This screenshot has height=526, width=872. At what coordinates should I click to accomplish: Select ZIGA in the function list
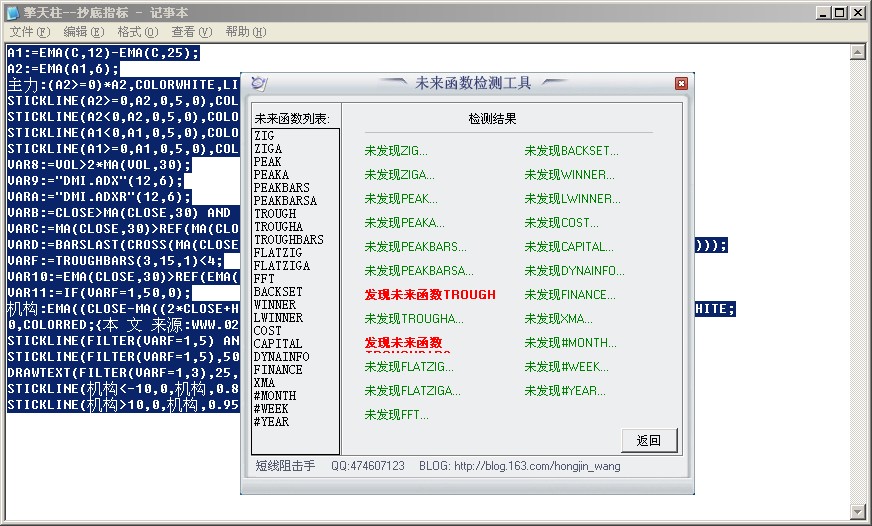268,148
